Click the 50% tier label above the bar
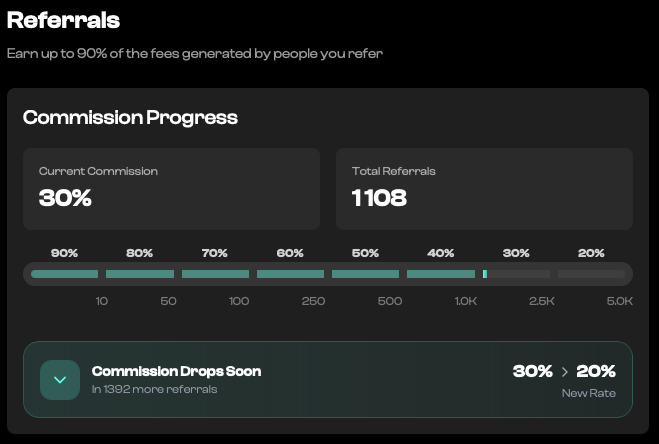 point(365,253)
